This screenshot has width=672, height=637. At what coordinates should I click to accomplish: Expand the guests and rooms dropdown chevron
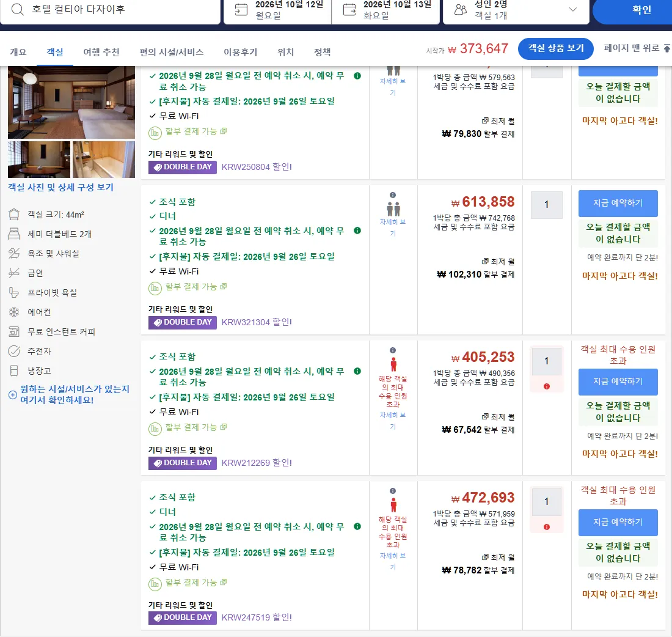pyautogui.click(x=572, y=9)
